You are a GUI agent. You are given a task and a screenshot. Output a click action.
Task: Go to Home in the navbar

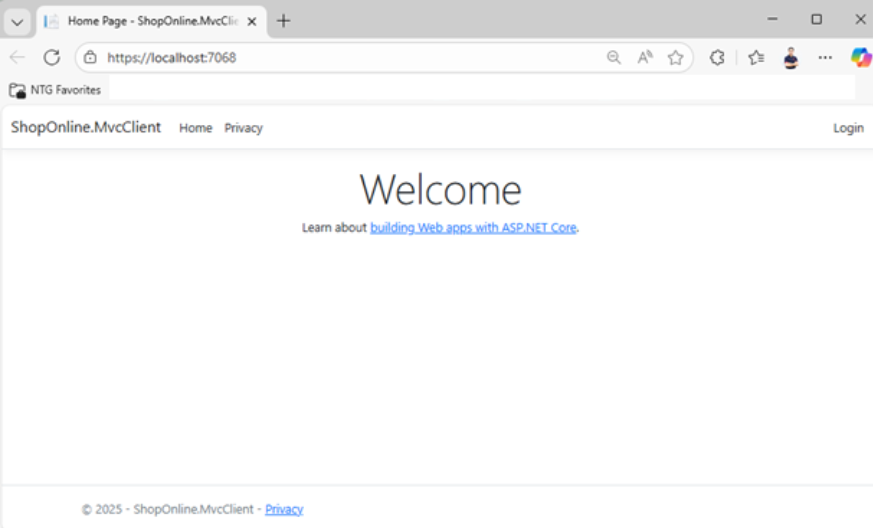pos(195,128)
